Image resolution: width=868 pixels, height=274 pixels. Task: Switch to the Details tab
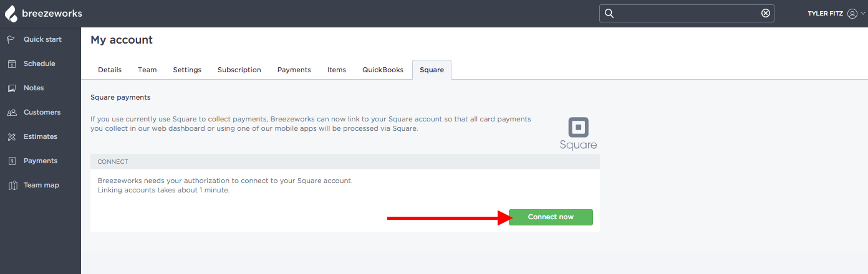[110, 70]
